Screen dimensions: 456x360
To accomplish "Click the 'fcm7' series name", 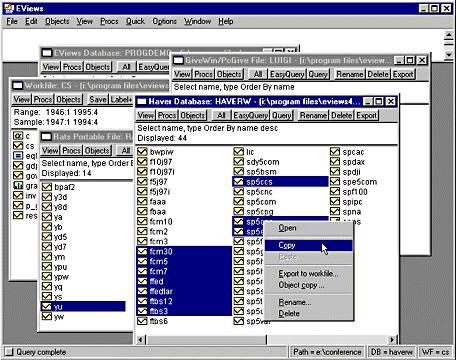I will coord(158,271).
